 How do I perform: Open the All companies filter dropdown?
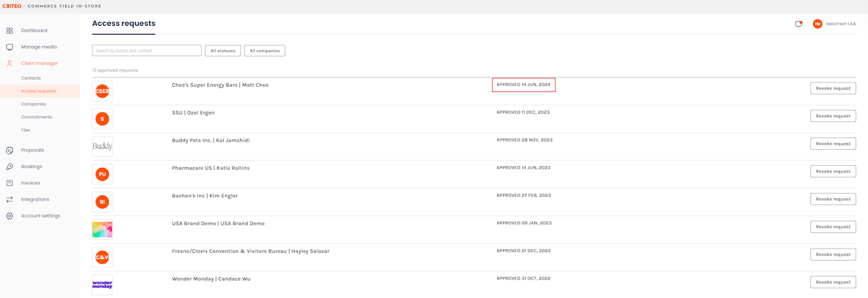(x=264, y=51)
